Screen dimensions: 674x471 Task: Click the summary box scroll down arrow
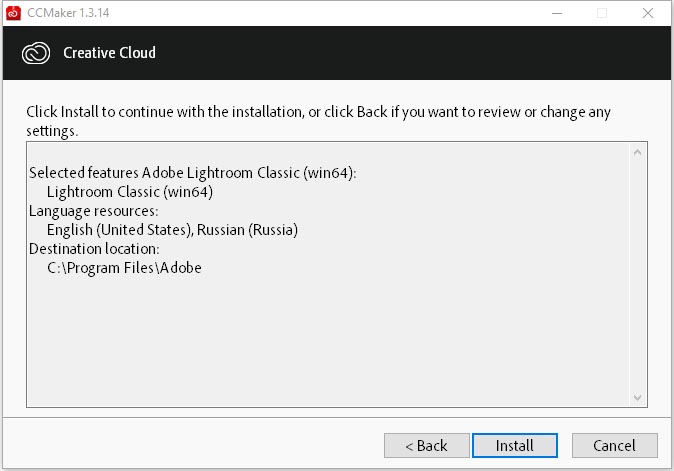pos(637,398)
